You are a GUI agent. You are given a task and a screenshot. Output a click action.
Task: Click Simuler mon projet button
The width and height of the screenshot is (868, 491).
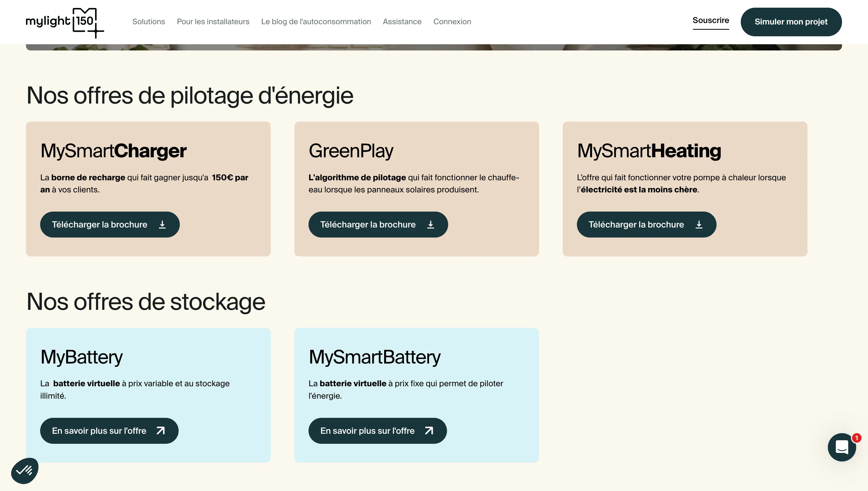(x=791, y=22)
